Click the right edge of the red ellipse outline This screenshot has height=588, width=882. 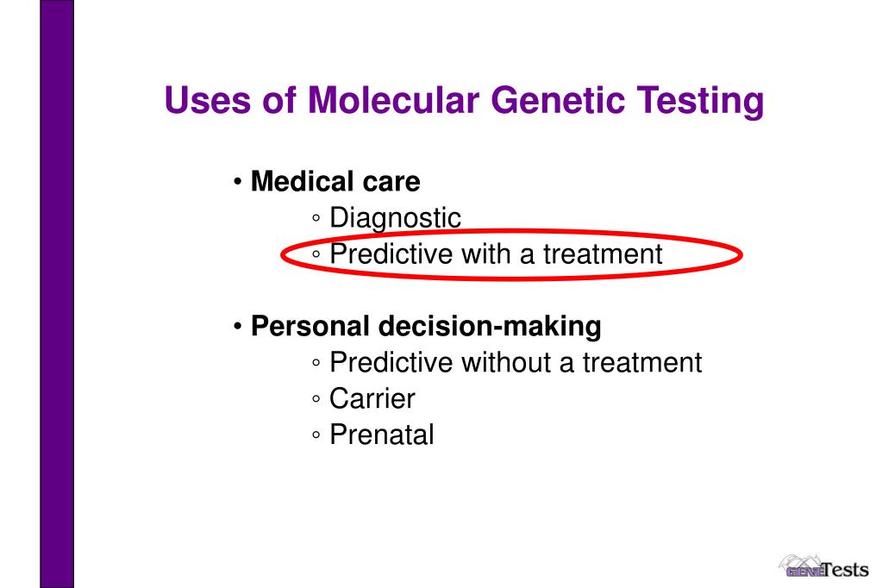(x=741, y=255)
